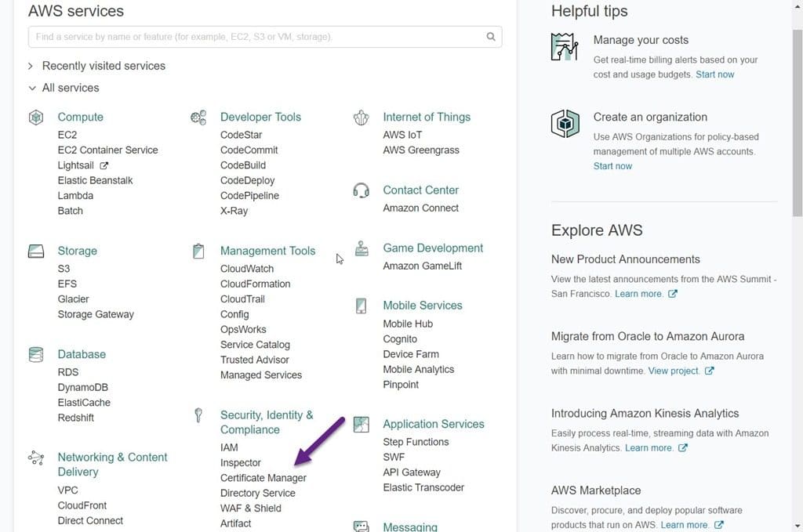Click the Management Tools heading
The width and height of the screenshot is (803, 532).
point(268,252)
